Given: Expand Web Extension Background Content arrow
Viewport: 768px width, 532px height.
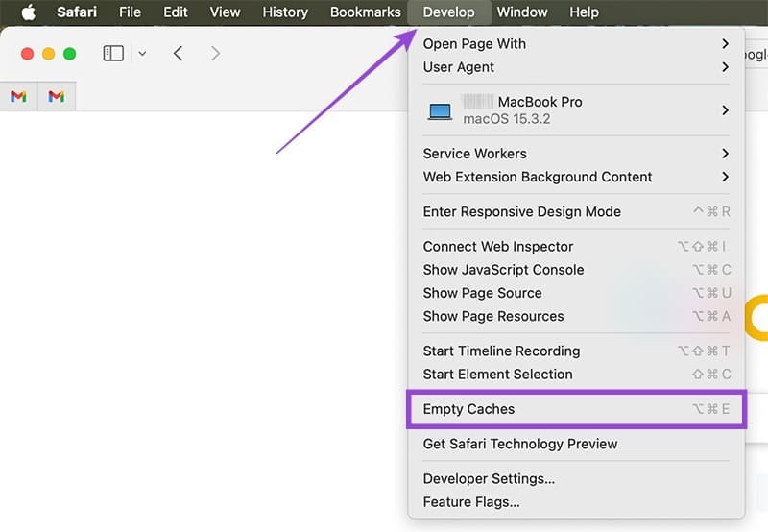Looking at the screenshot, I should [726, 177].
